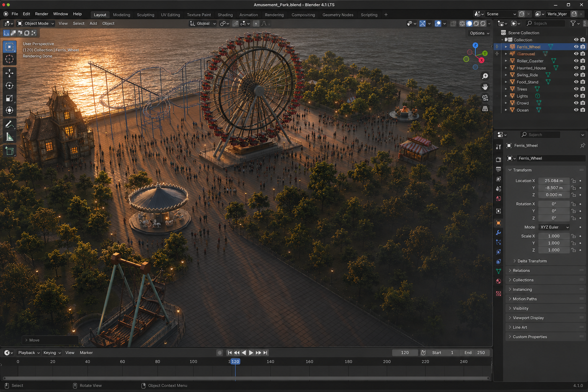Select the Cursor tool
588x392 pixels.
pyautogui.click(x=10, y=59)
